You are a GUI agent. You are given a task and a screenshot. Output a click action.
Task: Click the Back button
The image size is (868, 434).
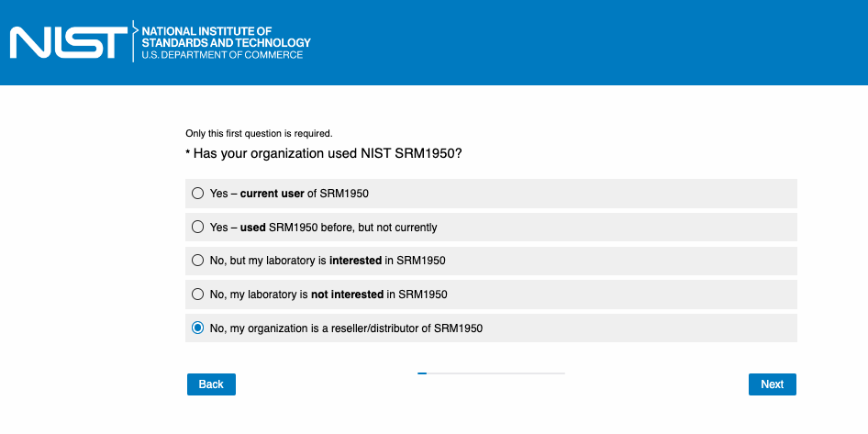[x=211, y=384]
